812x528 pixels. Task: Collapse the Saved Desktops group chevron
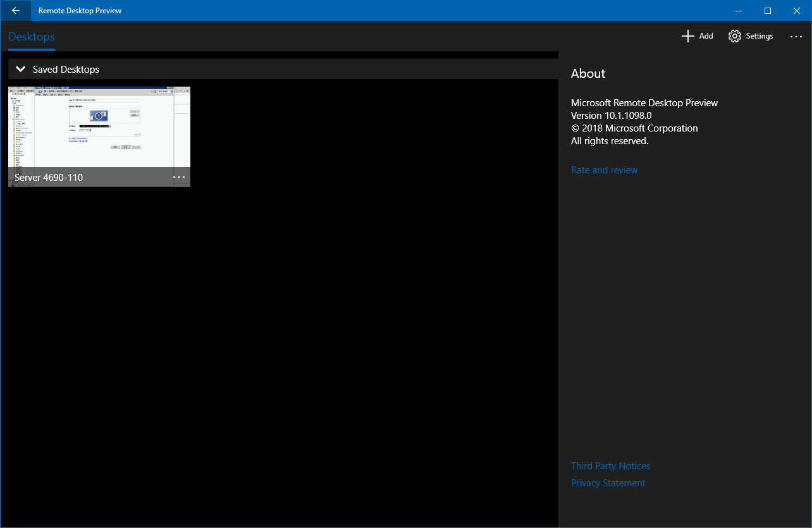click(21, 69)
